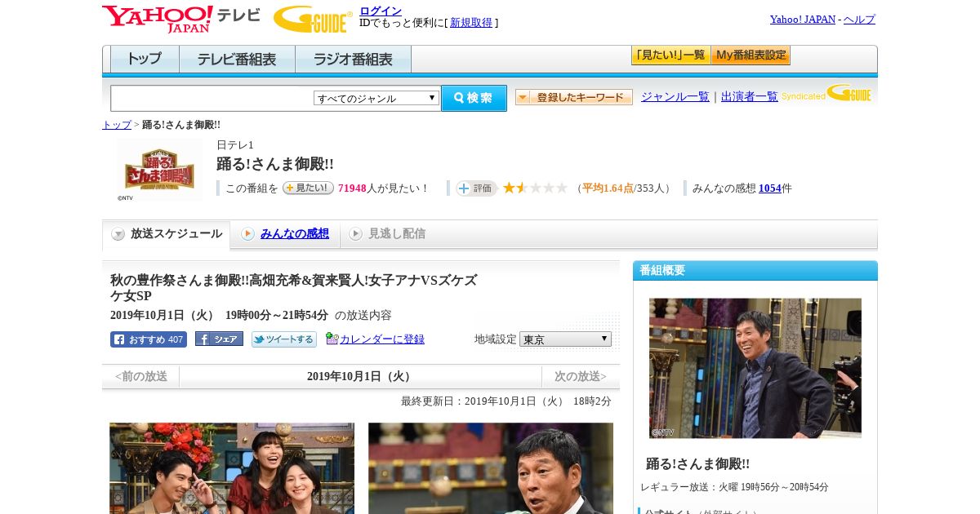
Task: Expand the 登録したキーワード dropdown
Action: pos(574,97)
